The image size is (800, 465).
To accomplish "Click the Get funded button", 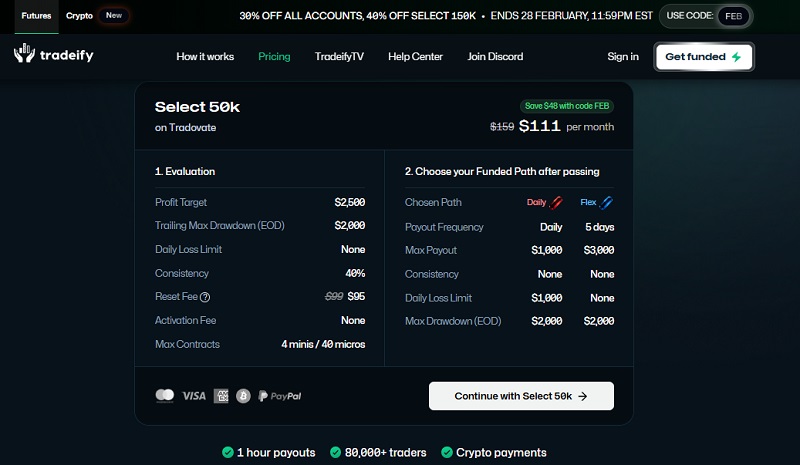I will (x=704, y=57).
